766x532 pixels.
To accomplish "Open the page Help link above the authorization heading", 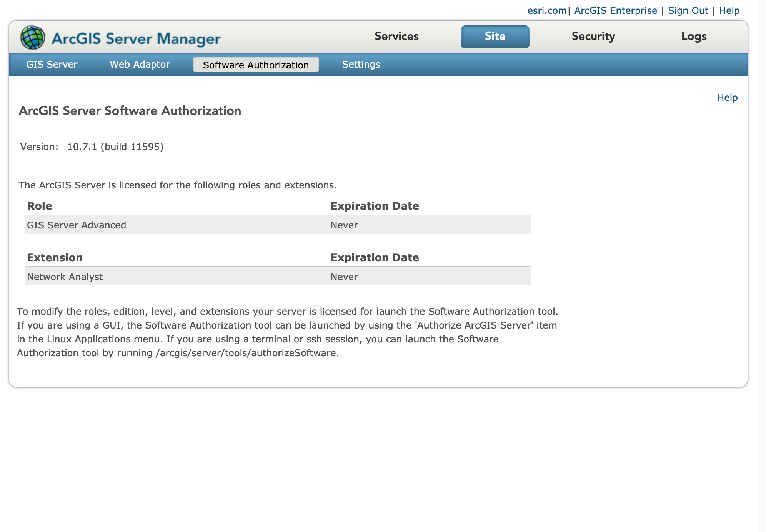I will [727, 97].
